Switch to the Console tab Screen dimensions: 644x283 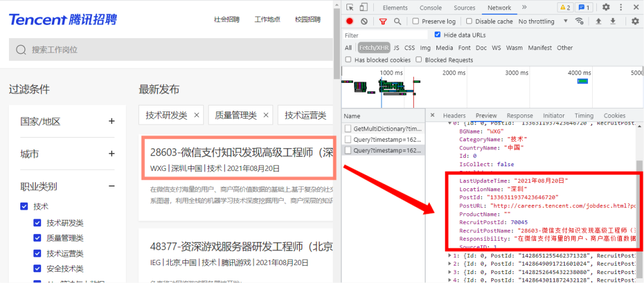(431, 7)
